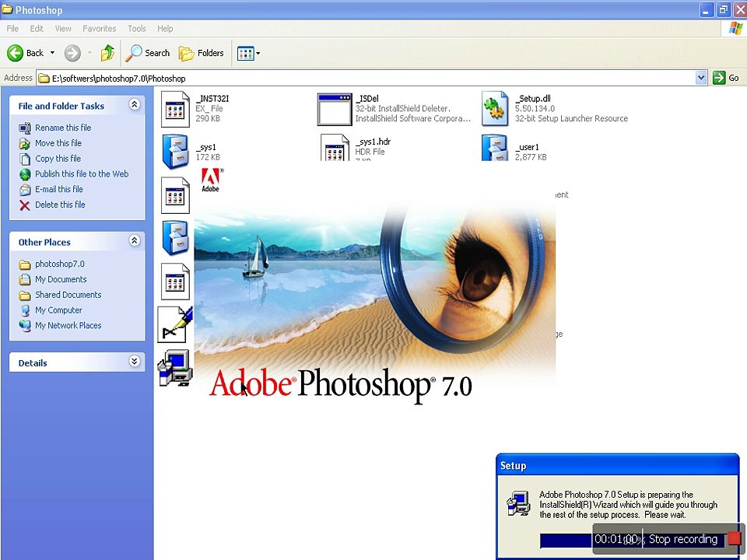The height and width of the screenshot is (560, 747).
Task: Collapse the File and Folder Tasks panel
Action: tap(135, 104)
